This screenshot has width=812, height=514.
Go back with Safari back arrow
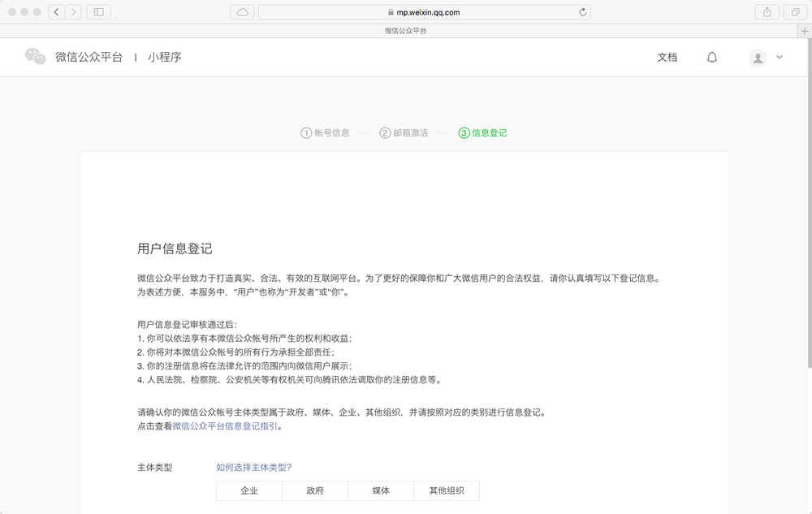(57, 12)
